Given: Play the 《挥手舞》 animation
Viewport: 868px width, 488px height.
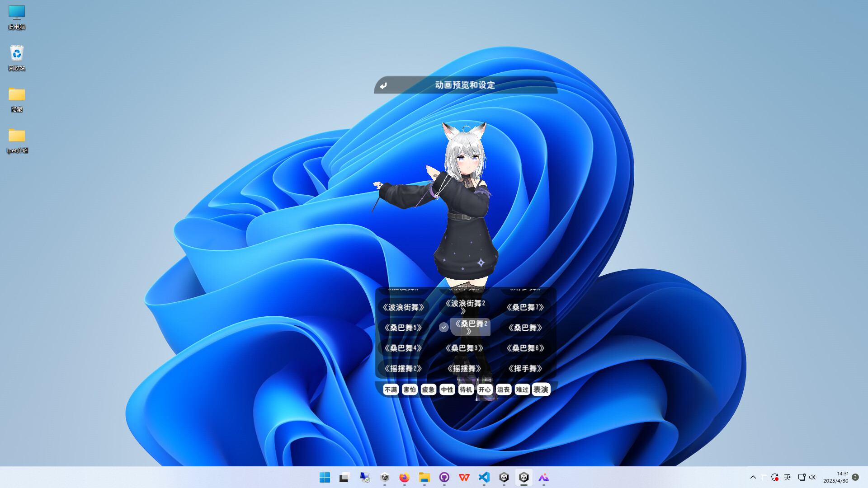Looking at the screenshot, I should pyautogui.click(x=524, y=368).
